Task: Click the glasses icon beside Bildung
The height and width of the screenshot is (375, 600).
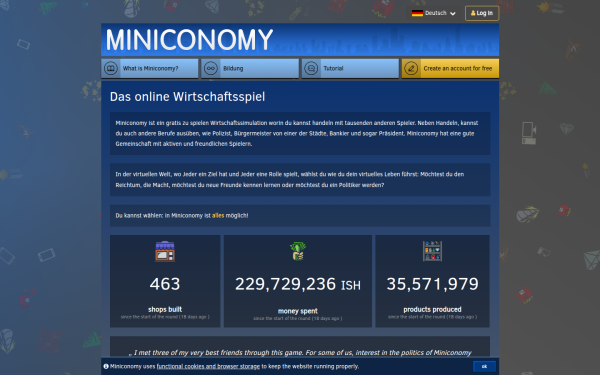Action: click(211, 68)
